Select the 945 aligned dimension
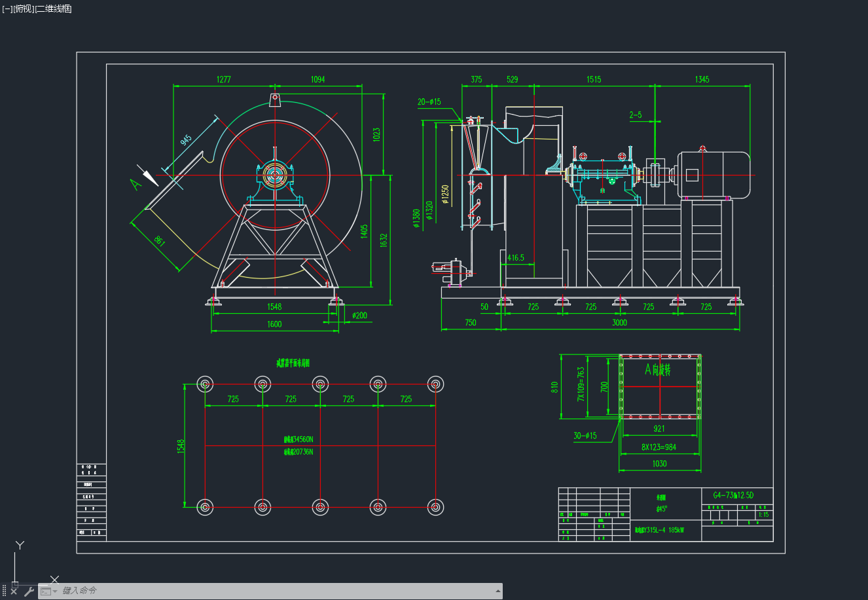 coord(186,140)
